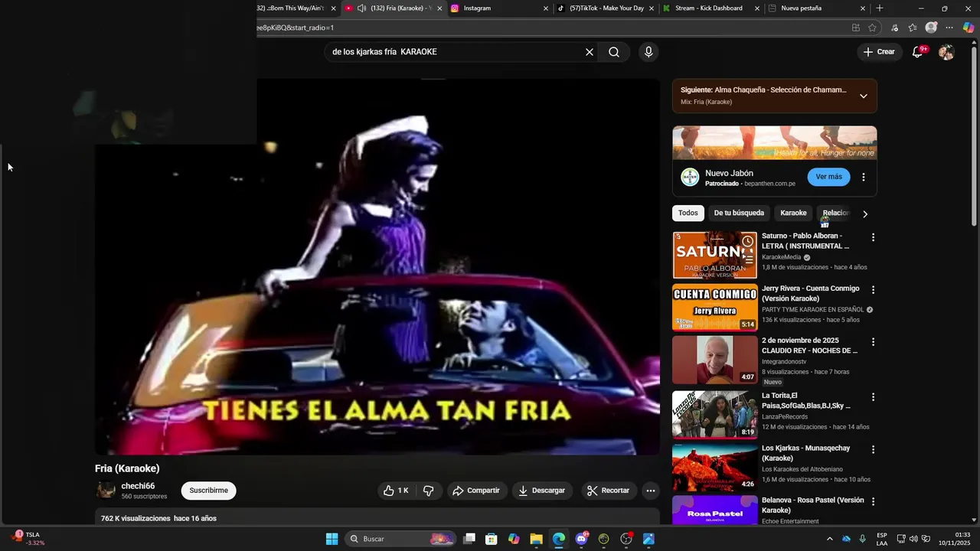Close the Instagram tab
The image size is (980, 551).
pyautogui.click(x=546, y=8)
